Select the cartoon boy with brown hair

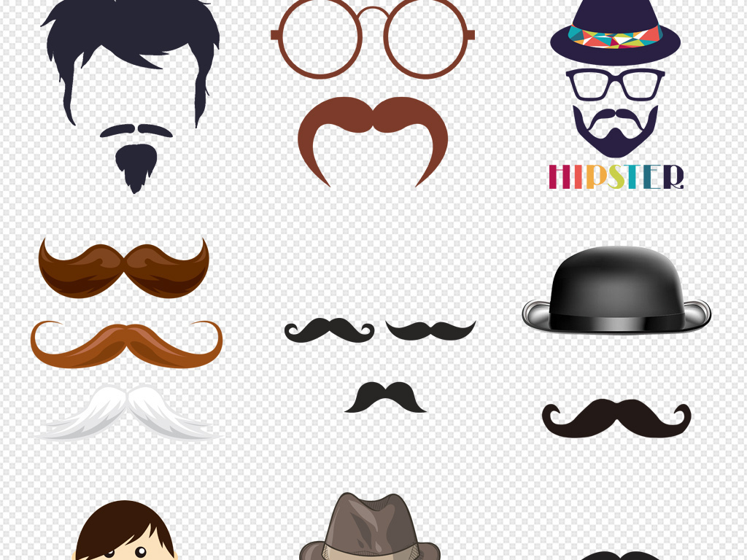pyautogui.click(x=124, y=532)
